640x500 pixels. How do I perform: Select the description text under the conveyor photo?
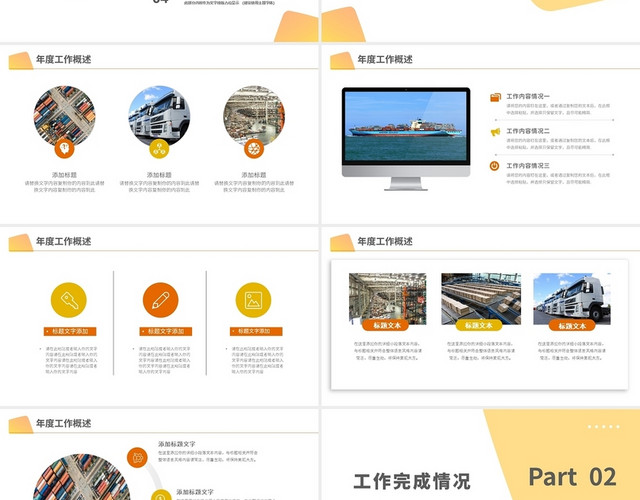click(481, 351)
